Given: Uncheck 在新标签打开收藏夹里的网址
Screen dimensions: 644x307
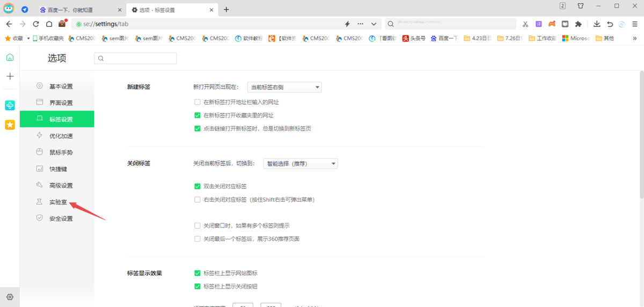Looking at the screenshot, I should point(197,115).
